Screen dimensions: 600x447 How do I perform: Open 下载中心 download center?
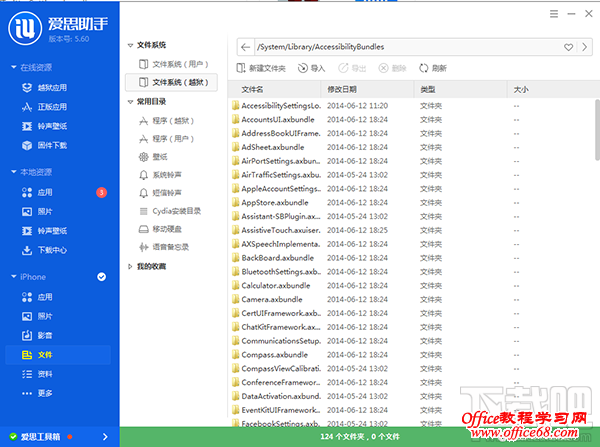click(x=44, y=250)
